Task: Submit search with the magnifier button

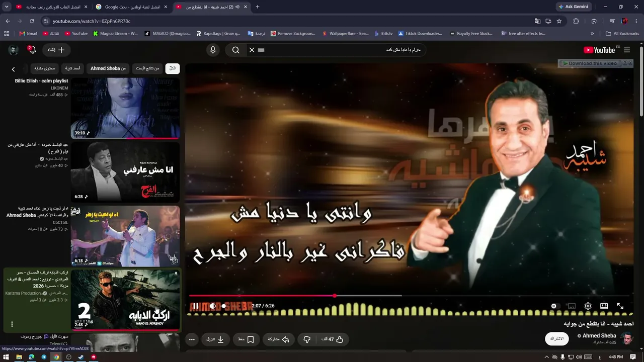Action: tap(235, 50)
